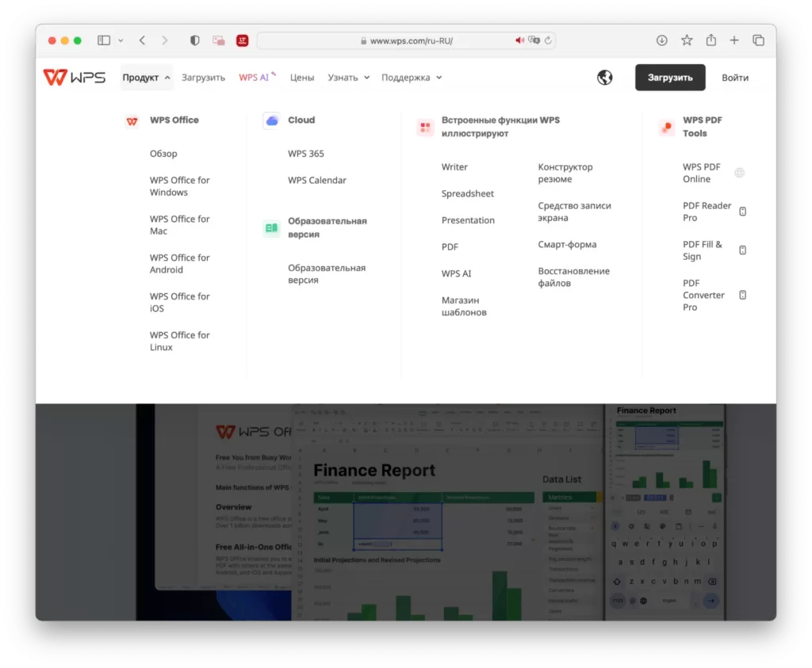Viewport: 812px width, 668px height.
Task: Open the Spreadsheet link
Action: [468, 193]
